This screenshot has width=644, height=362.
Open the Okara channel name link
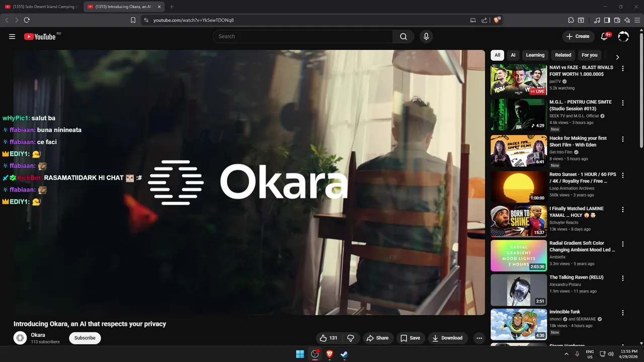(x=38, y=335)
